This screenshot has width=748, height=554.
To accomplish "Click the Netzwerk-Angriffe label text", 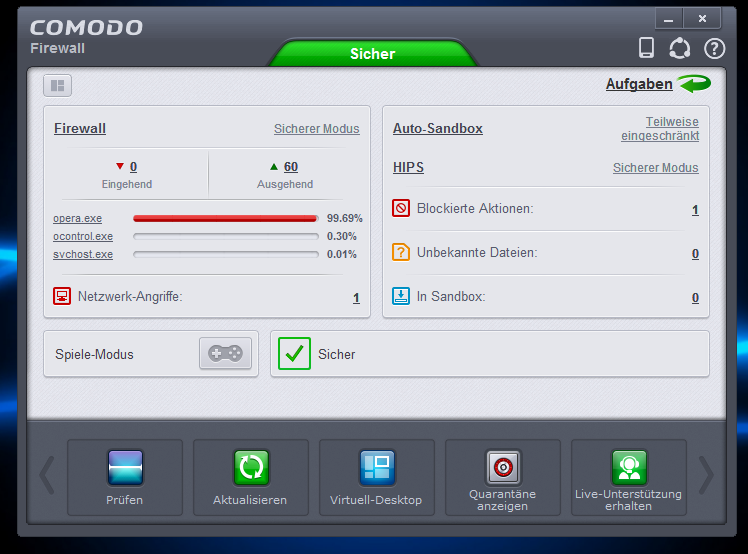I will (130, 296).
